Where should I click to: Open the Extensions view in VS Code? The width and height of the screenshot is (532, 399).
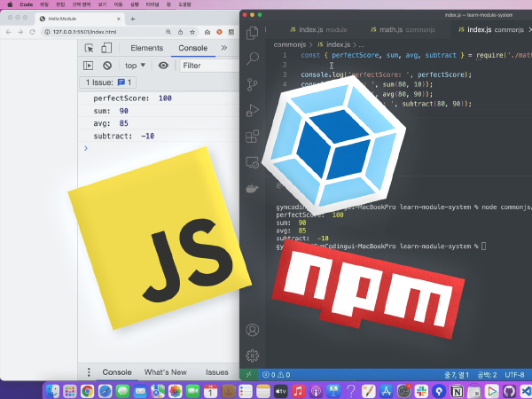click(252, 137)
